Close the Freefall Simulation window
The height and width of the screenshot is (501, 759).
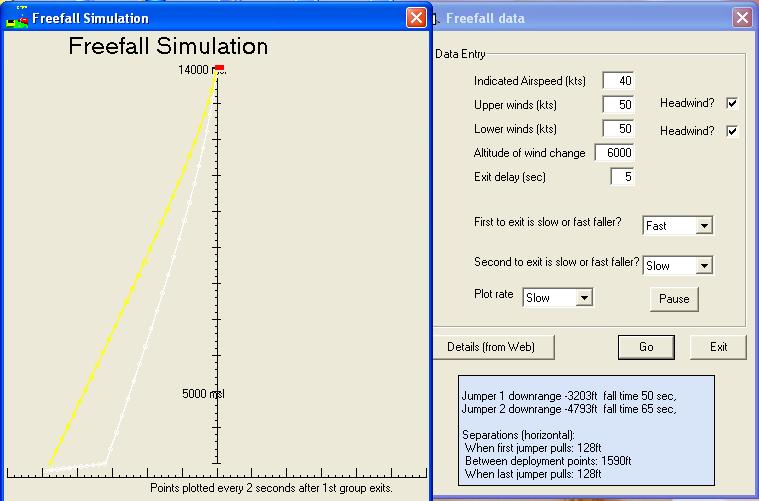416,18
